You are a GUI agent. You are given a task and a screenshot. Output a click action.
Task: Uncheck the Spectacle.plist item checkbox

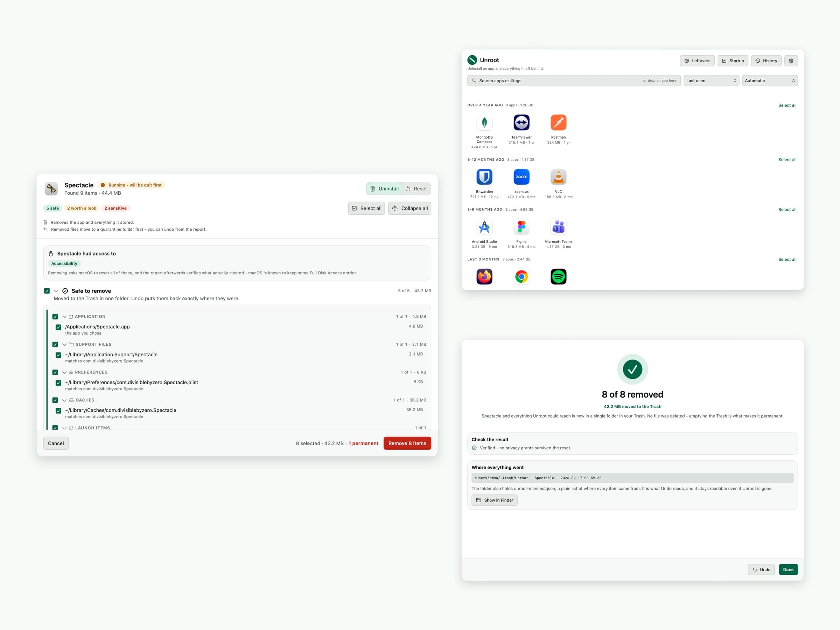point(58,383)
